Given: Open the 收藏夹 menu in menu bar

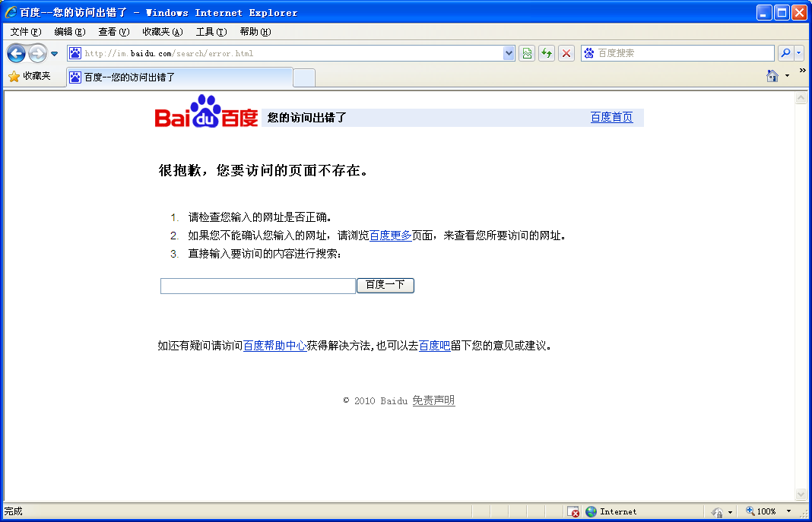Looking at the screenshot, I should (162, 32).
